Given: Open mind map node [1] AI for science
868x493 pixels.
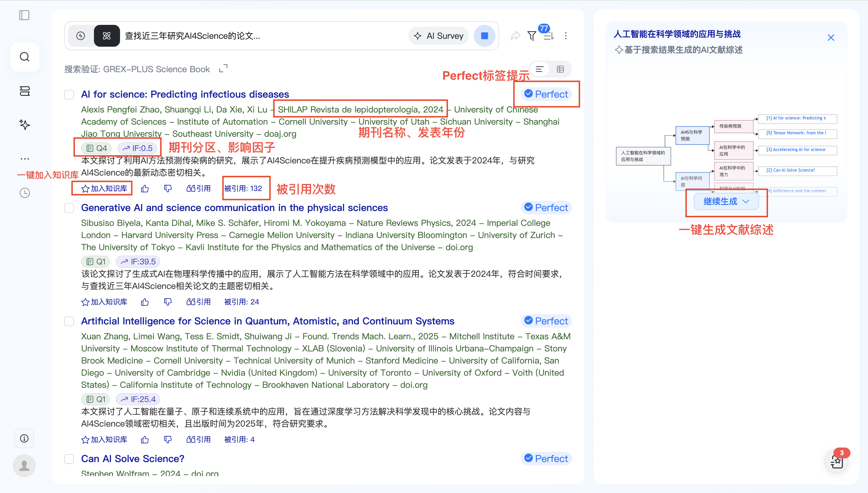Looking at the screenshot, I should pyautogui.click(x=797, y=118).
